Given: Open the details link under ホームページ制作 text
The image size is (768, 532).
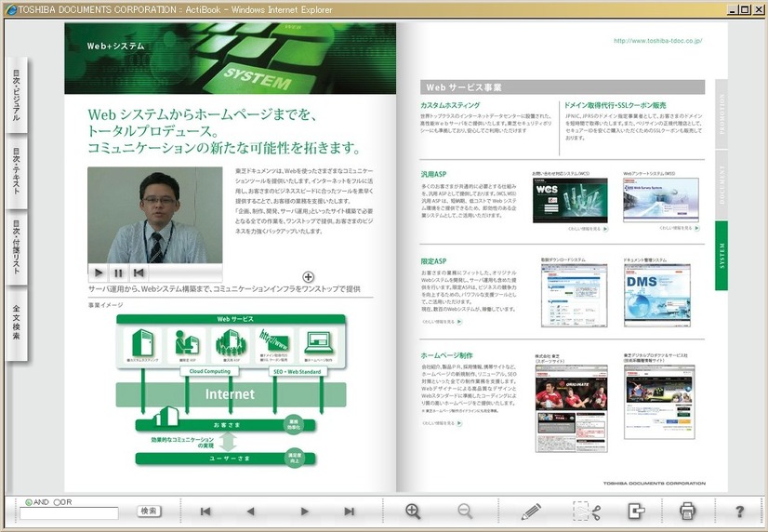Looking at the screenshot, I should 442,423.
